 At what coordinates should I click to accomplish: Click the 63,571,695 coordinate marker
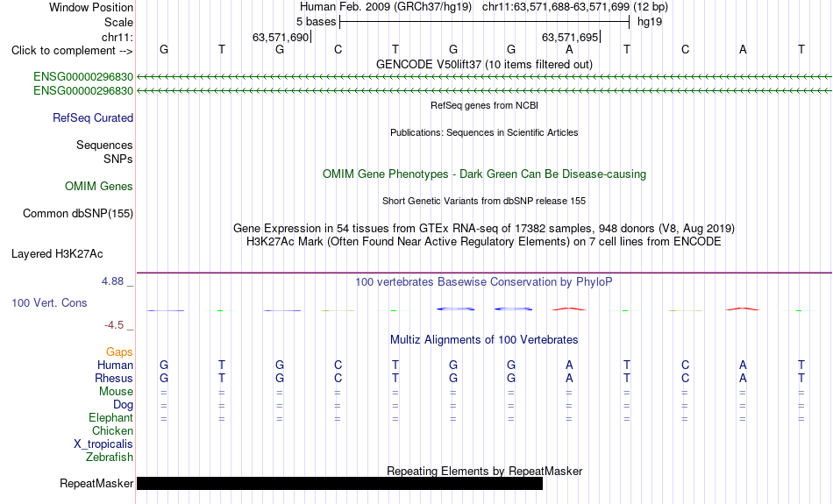(x=570, y=37)
